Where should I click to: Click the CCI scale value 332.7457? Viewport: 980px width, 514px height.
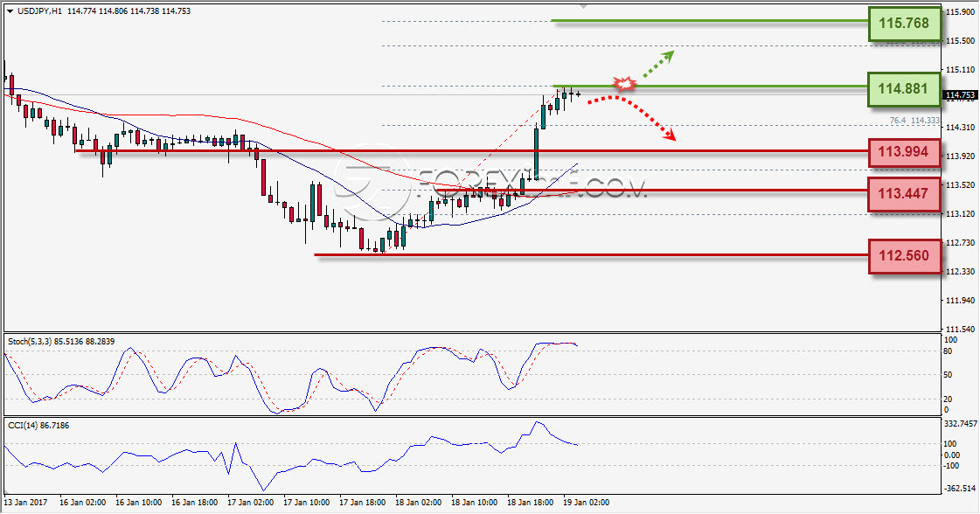pyautogui.click(x=961, y=424)
